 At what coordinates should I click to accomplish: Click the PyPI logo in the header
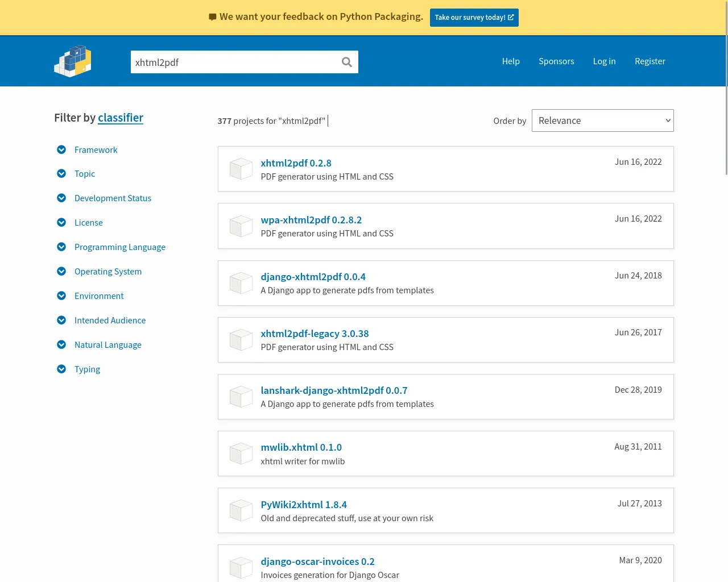tap(73, 61)
